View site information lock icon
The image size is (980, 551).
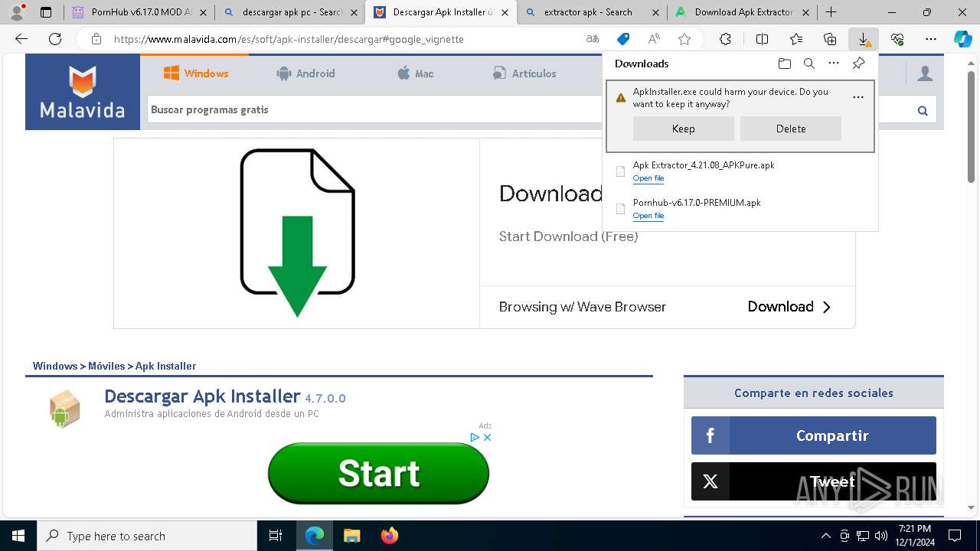point(96,39)
